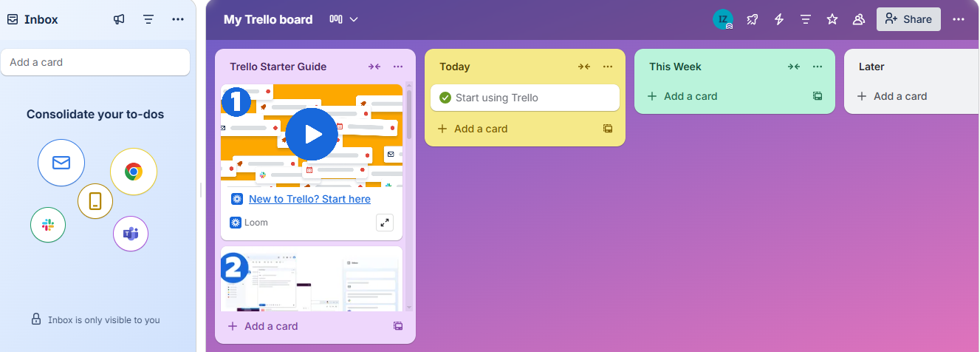Open the second Starter Guide card thumbnail
The height and width of the screenshot is (352, 980).
(x=312, y=279)
